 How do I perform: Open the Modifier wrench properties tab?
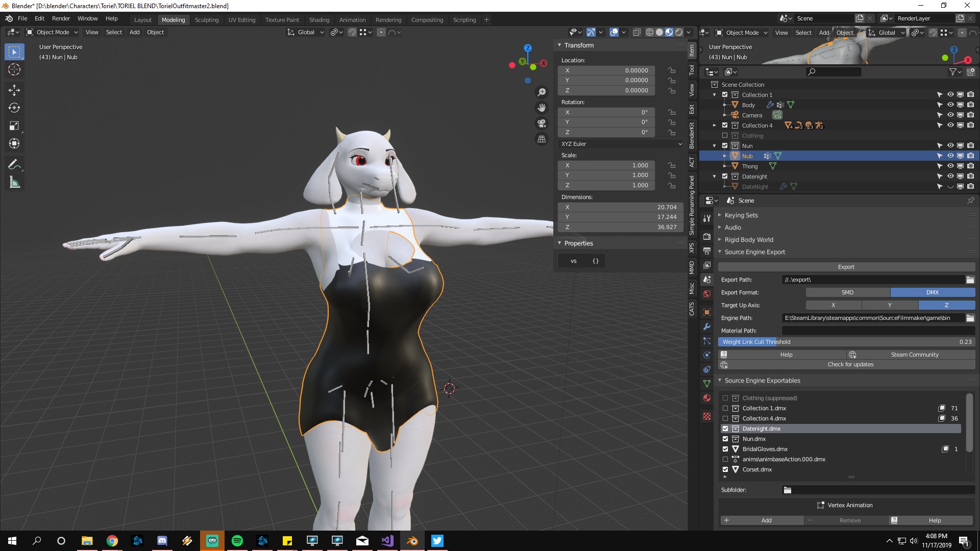point(707,327)
